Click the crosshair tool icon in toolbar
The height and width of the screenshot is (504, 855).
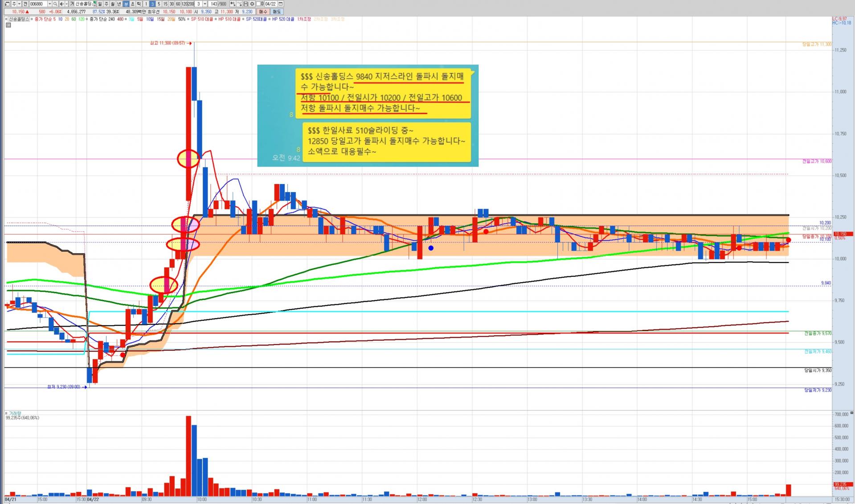233,4
